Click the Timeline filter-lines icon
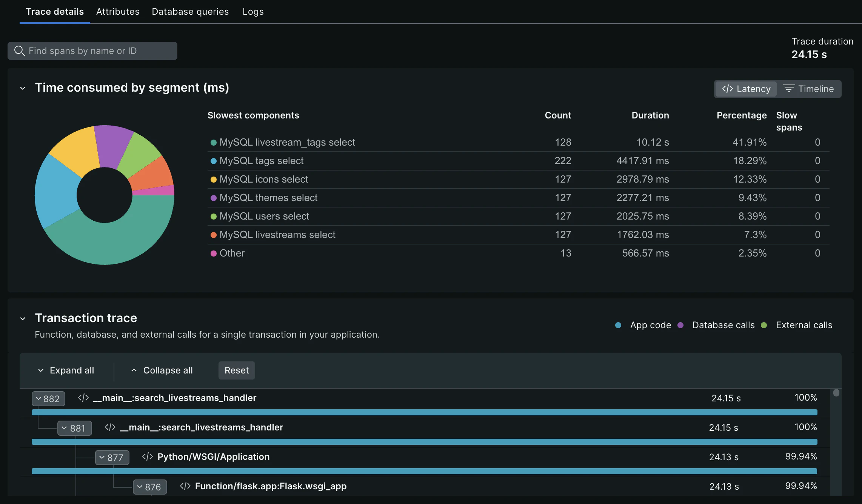This screenshot has width=862, height=504. (789, 89)
